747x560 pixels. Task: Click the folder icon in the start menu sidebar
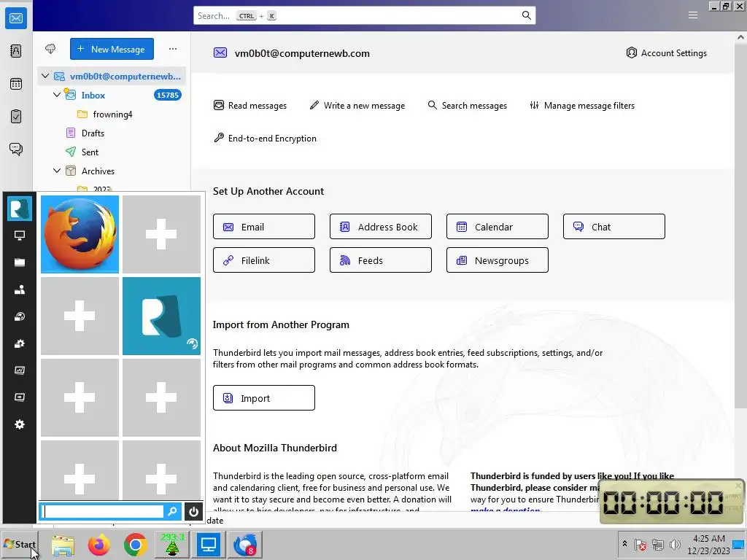(x=20, y=262)
